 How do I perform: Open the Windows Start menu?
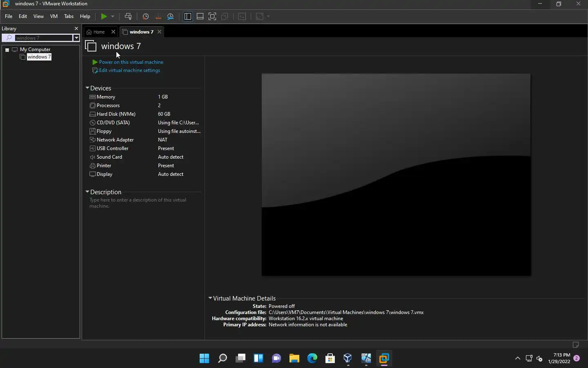(x=204, y=359)
